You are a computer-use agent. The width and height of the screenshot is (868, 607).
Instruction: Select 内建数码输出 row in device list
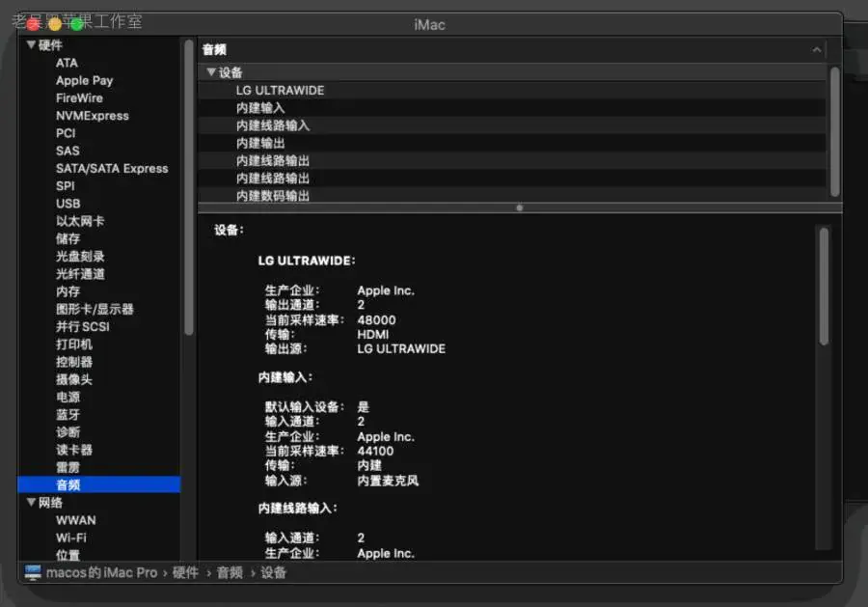click(x=511, y=196)
